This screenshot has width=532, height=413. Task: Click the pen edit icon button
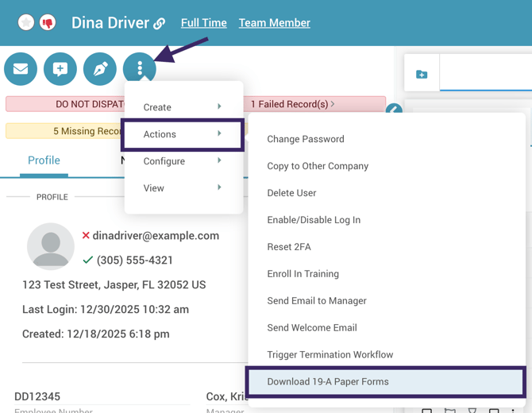point(100,69)
